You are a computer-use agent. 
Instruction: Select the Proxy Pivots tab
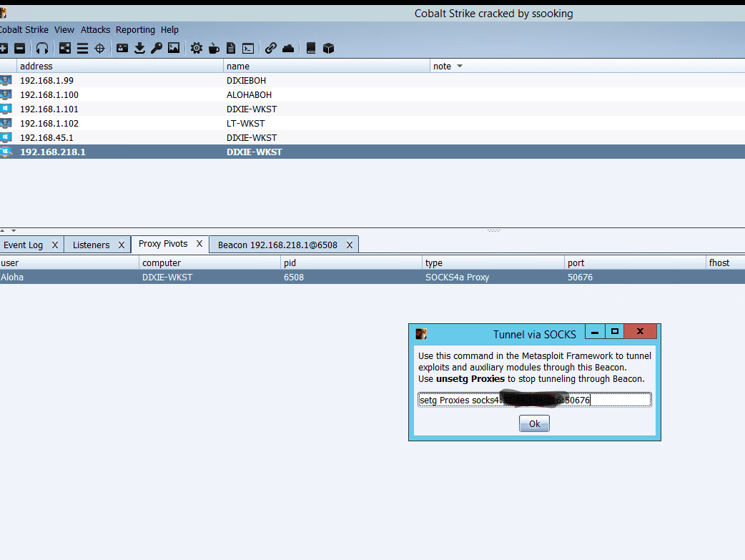(x=163, y=243)
